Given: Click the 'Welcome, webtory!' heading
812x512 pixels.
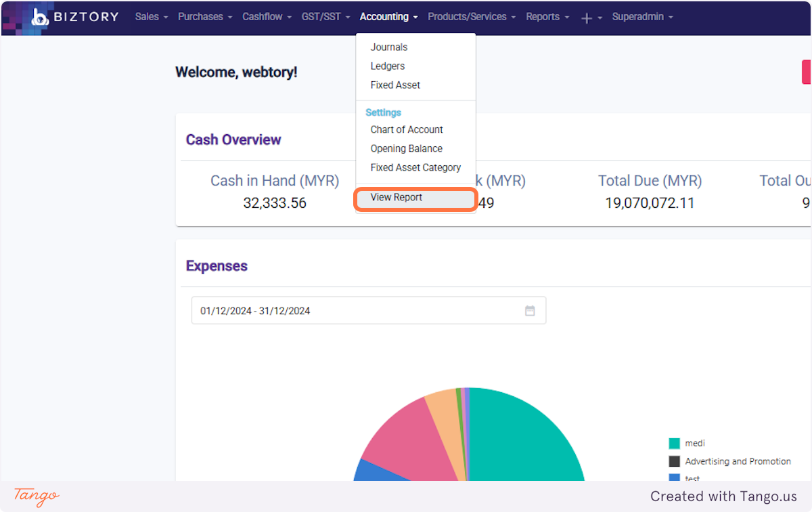Looking at the screenshot, I should [236, 72].
